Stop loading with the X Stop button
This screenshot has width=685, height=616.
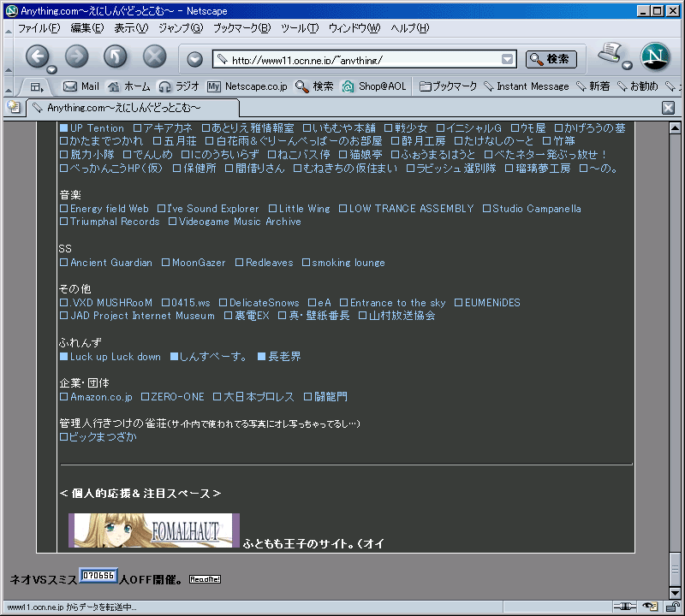pos(155,56)
